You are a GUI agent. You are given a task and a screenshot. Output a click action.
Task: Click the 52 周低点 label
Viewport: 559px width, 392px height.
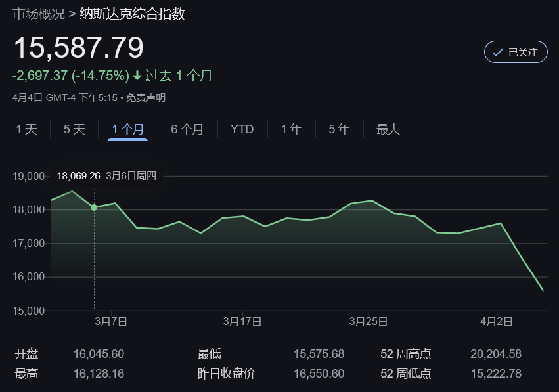[x=406, y=374]
